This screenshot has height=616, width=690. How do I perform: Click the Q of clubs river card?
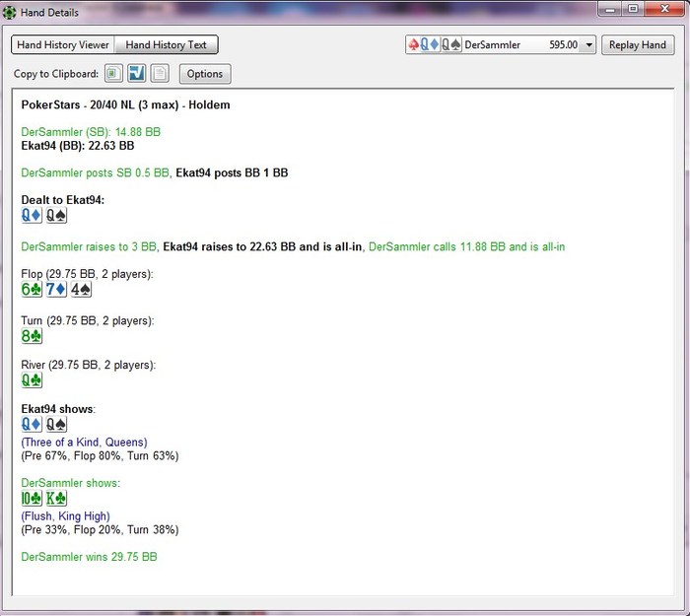[x=32, y=379]
